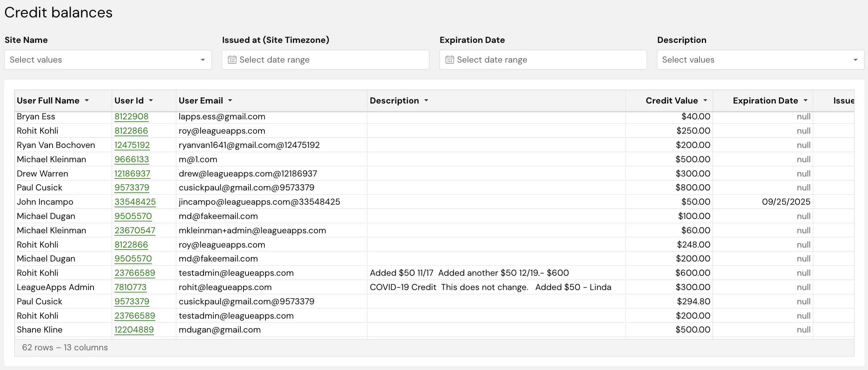The height and width of the screenshot is (370, 868).
Task: Open user ID link 8122908 for Bryan Ess
Action: pos(131,117)
